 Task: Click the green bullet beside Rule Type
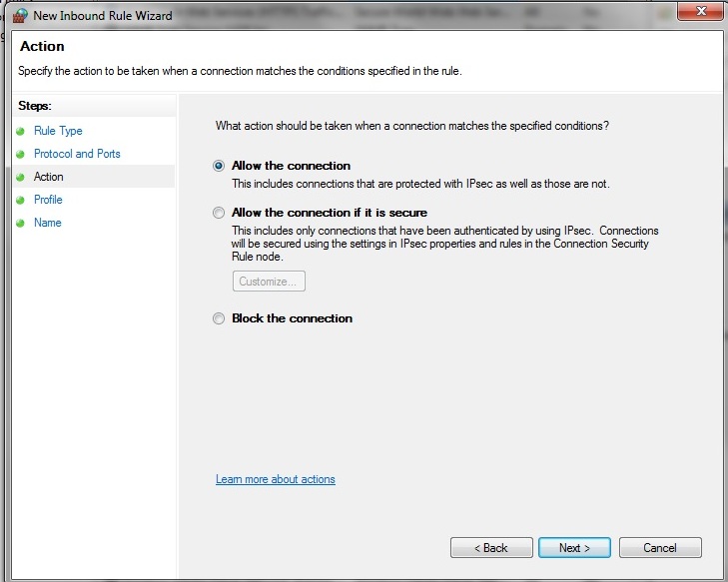tap(19, 131)
